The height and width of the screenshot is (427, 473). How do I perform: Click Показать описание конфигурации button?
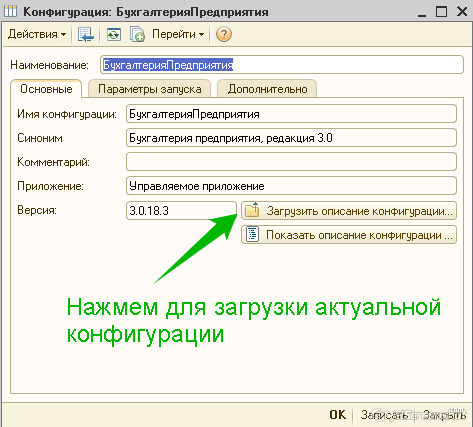[x=349, y=235]
